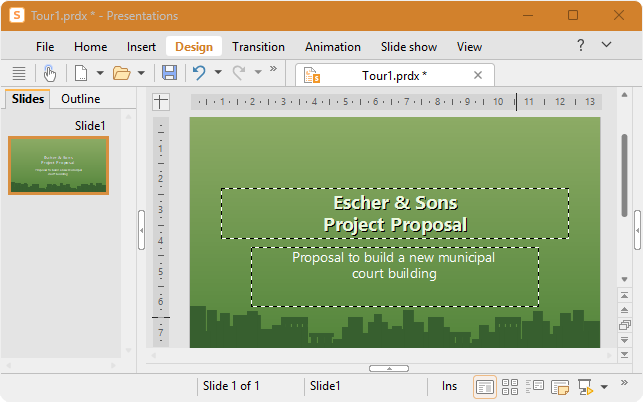The width and height of the screenshot is (643, 402).
Task: Expand the New document dropdown arrow
Action: [100, 73]
